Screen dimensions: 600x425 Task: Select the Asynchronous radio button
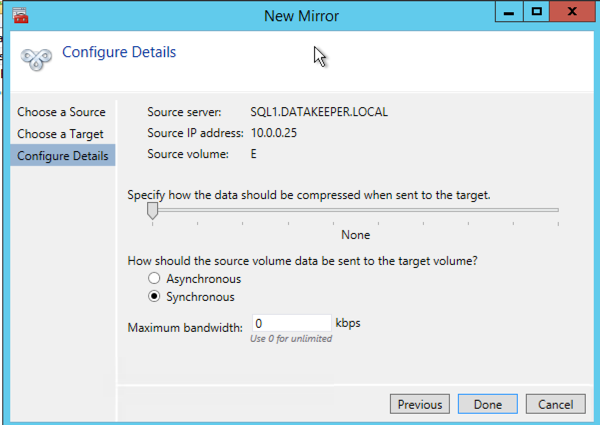pos(154,279)
